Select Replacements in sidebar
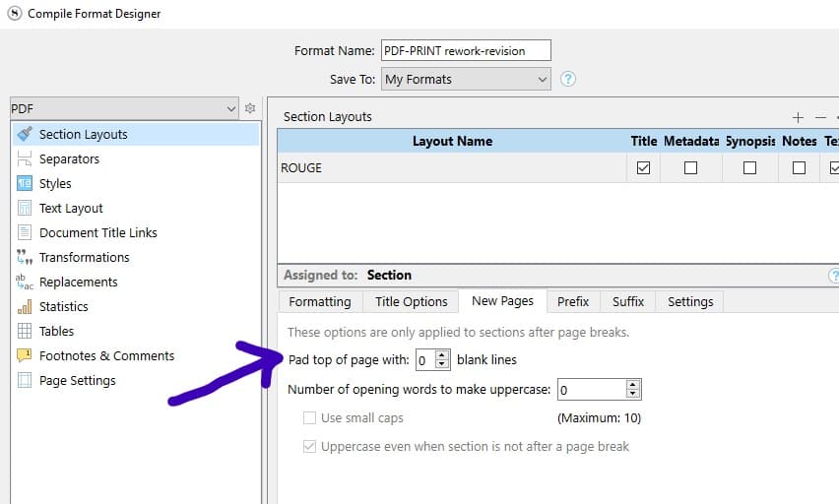 136,282
